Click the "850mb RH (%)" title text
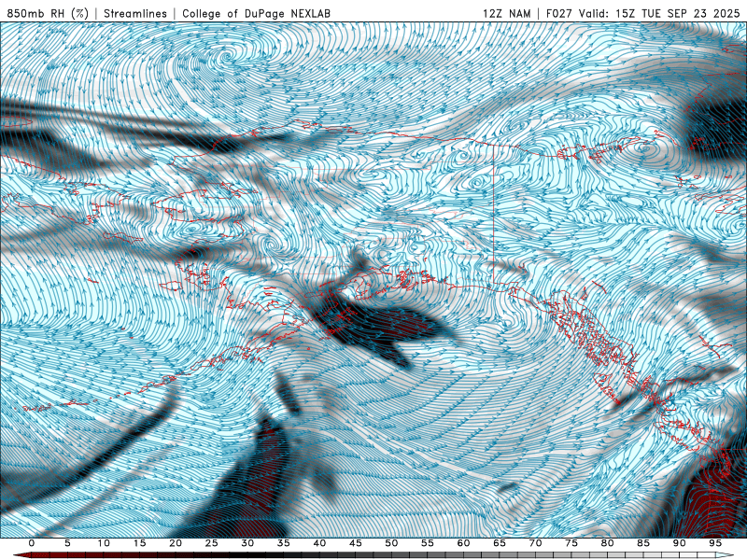 (48, 13)
